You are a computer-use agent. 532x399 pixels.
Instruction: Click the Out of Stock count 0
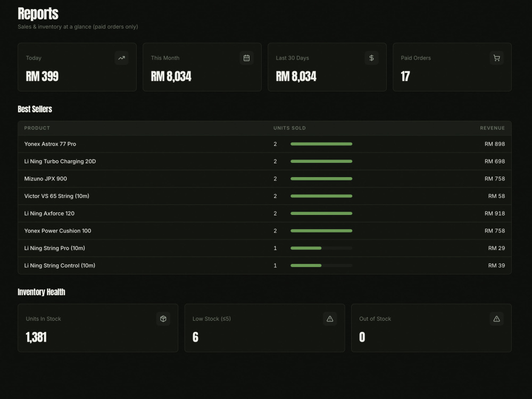(362, 337)
